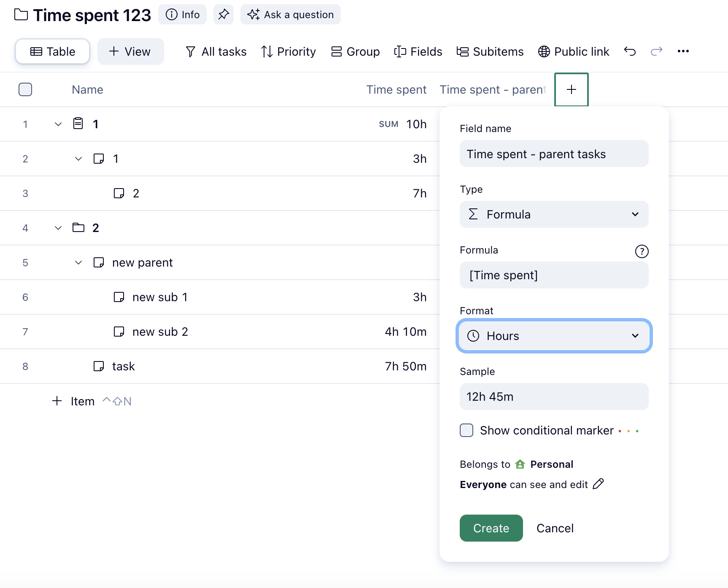The width and height of the screenshot is (728, 588).
Task: Open the formula help question mark
Action: click(642, 251)
